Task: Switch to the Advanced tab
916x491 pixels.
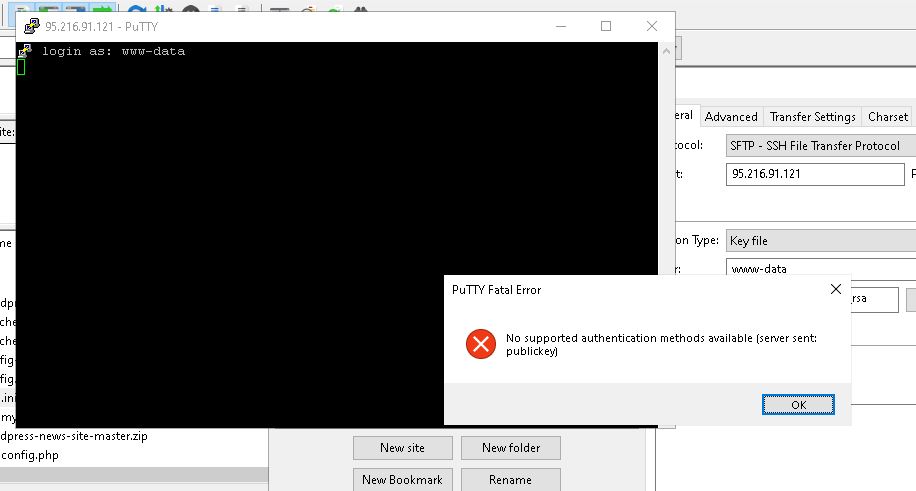Action: point(730,117)
